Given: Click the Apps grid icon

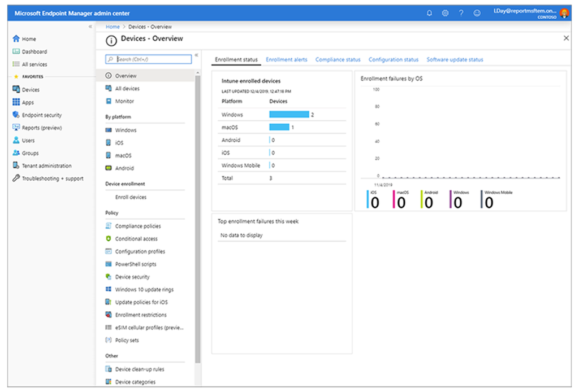Looking at the screenshot, I should (x=16, y=102).
